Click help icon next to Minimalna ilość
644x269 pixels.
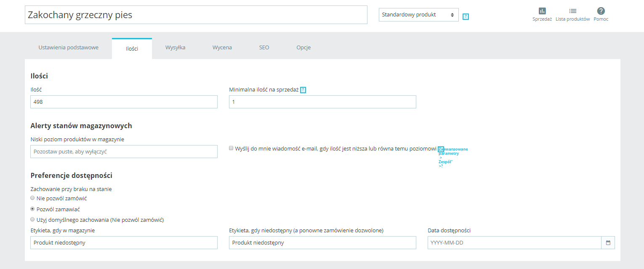point(303,90)
